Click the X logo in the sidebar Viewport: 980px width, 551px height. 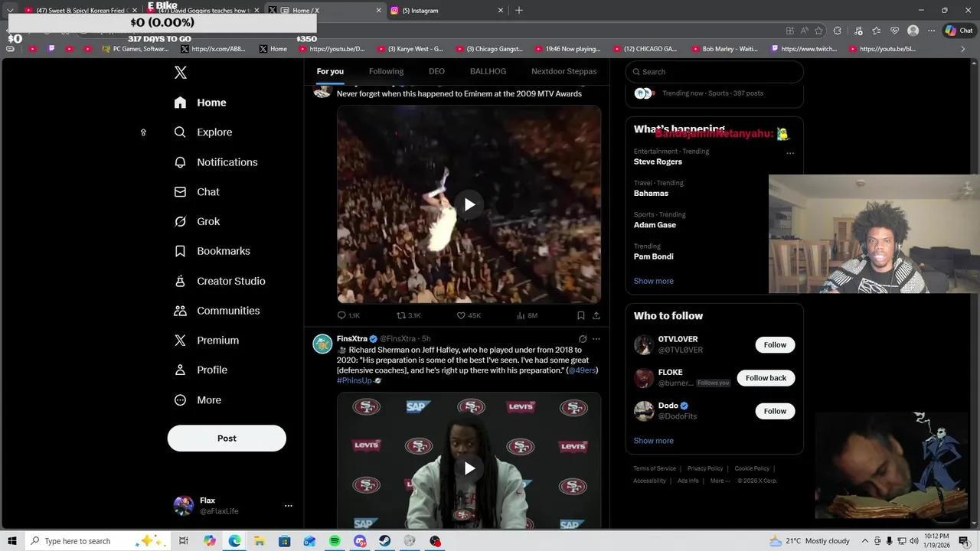point(181,73)
